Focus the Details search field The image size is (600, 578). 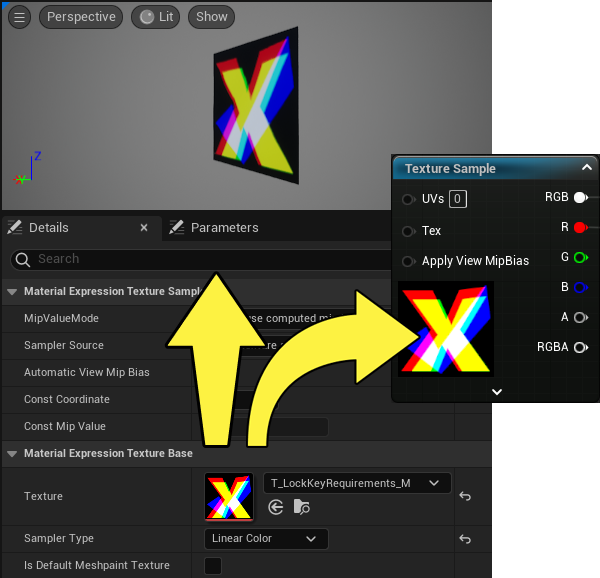coord(201,259)
